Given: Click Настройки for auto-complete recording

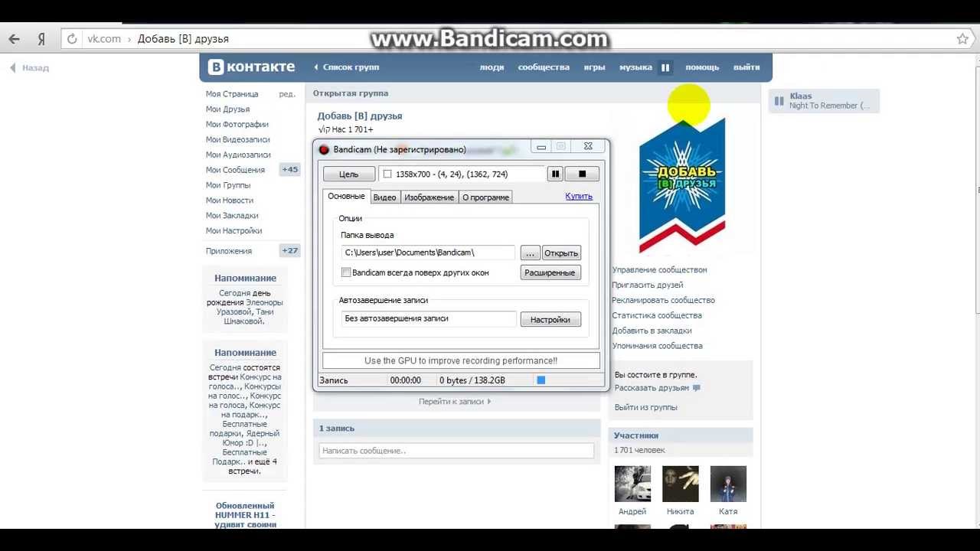Looking at the screenshot, I should pyautogui.click(x=550, y=320).
